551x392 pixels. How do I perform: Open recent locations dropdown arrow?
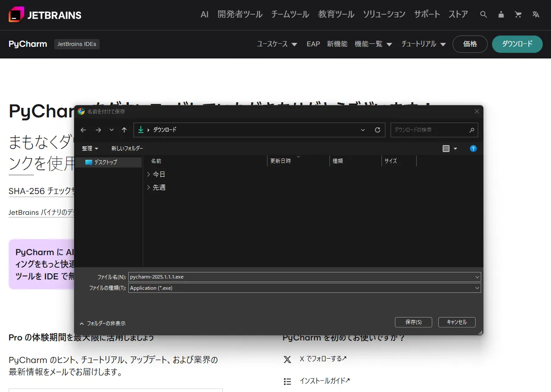point(111,130)
